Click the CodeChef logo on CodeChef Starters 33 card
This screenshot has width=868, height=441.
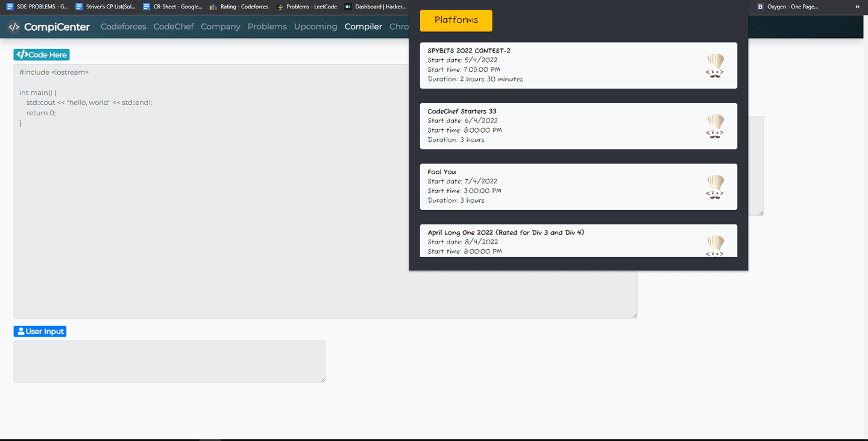pyautogui.click(x=715, y=127)
